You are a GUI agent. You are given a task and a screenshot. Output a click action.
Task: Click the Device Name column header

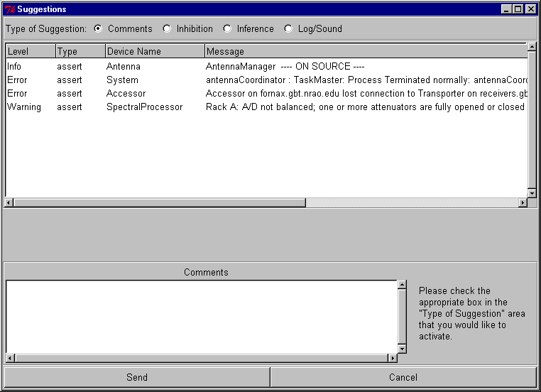pyautogui.click(x=155, y=51)
